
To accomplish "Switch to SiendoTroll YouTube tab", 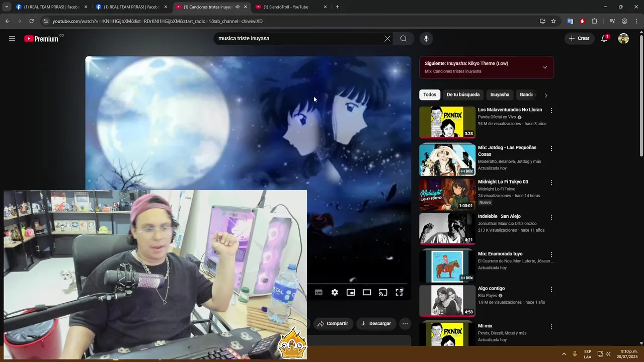I will pyautogui.click(x=290, y=7).
